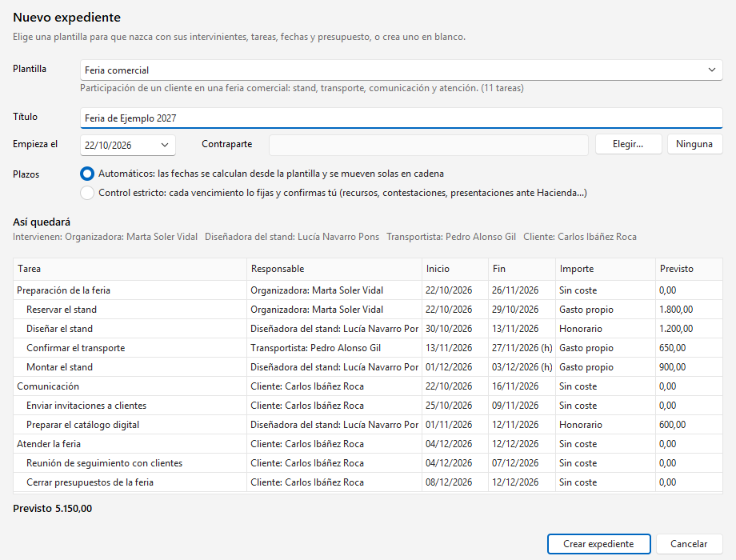Click the Inicio column header

[x=455, y=269]
